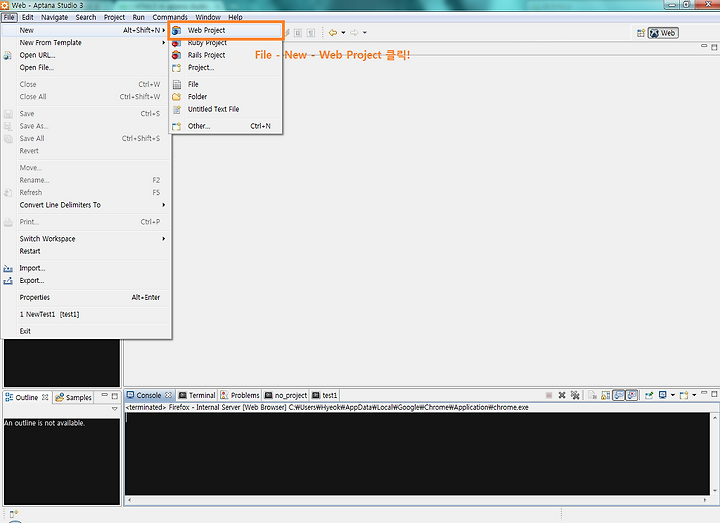Choose Open File... menu entry

click(x=87, y=67)
